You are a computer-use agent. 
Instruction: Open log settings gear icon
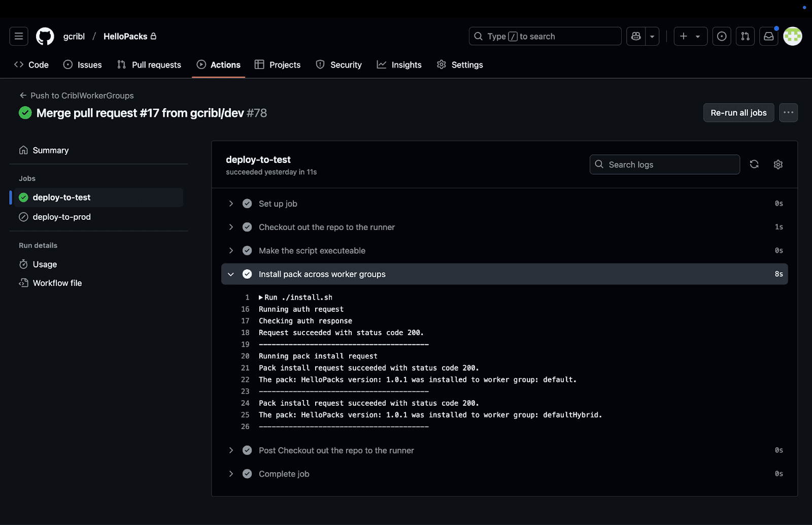point(778,165)
